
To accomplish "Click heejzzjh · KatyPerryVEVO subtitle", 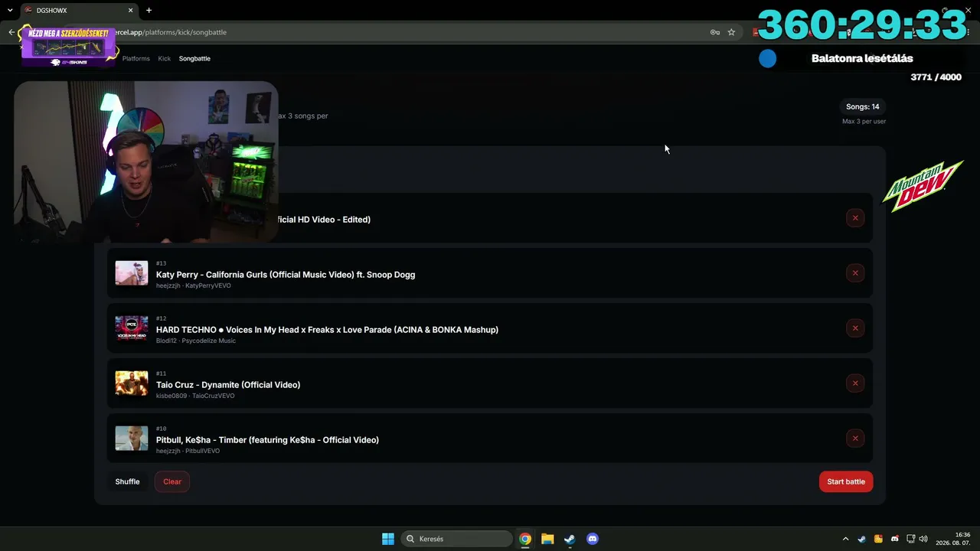I will [x=193, y=285].
